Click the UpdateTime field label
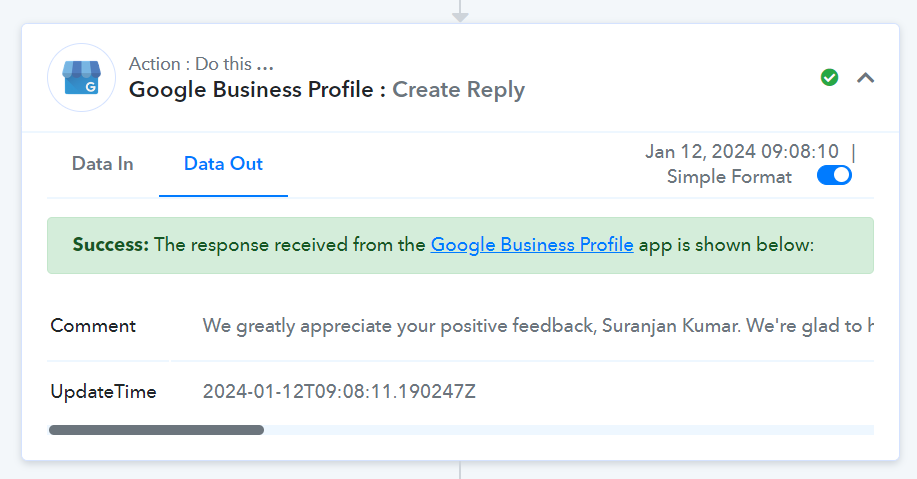This screenshot has width=917, height=479. pos(104,391)
